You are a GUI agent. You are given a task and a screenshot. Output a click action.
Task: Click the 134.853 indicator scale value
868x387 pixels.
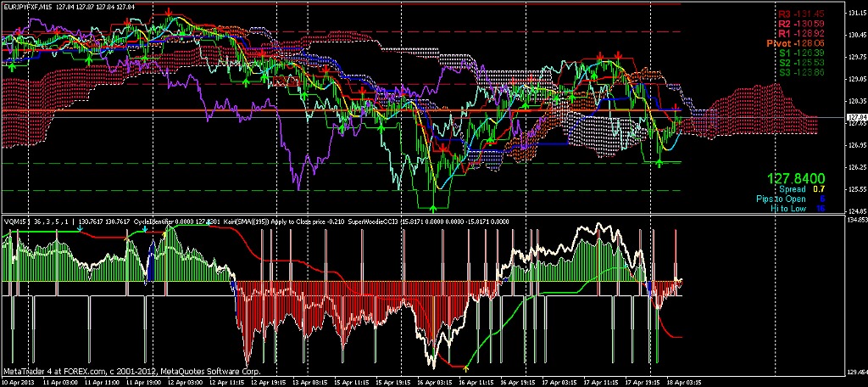pos(856,220)
